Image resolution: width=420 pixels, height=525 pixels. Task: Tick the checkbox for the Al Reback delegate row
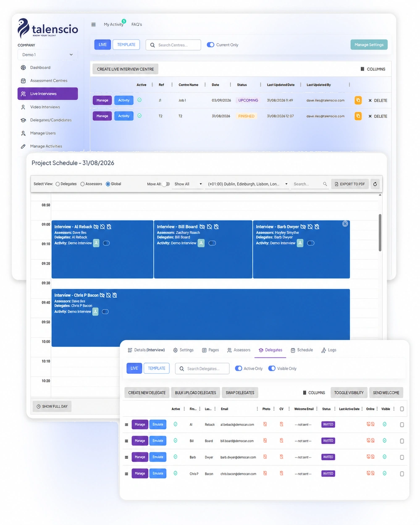point(402,425)
